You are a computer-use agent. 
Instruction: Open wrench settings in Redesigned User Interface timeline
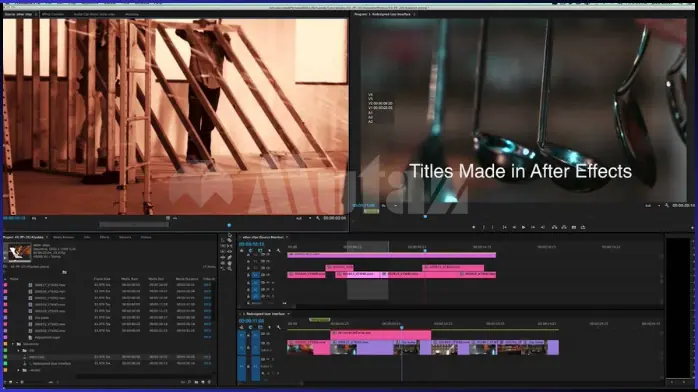pos(279,327)
